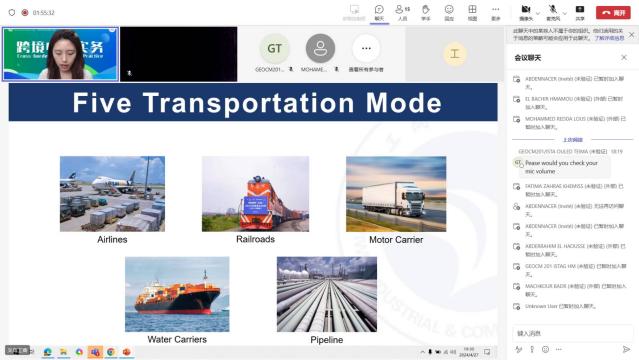Screen dimensions: 639x360
Task: Open the PowerPoint icon in the taskbar
Action: coord(127,351)
